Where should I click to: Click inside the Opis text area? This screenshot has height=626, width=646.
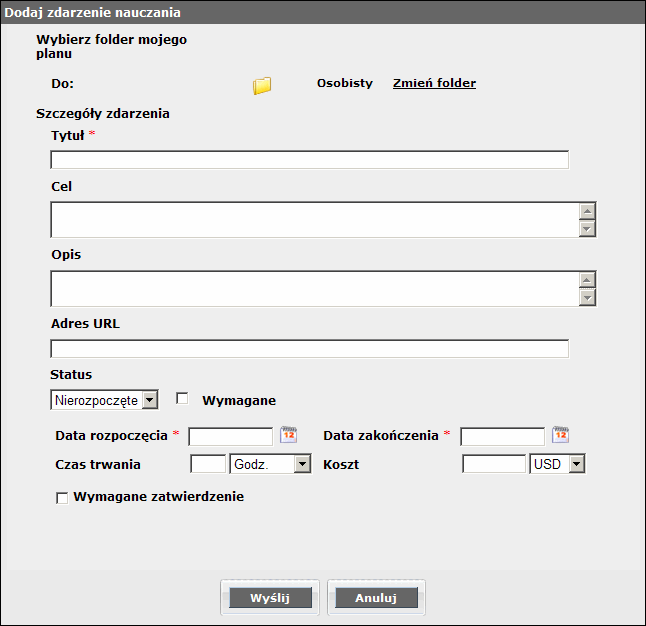pos(314,288)
